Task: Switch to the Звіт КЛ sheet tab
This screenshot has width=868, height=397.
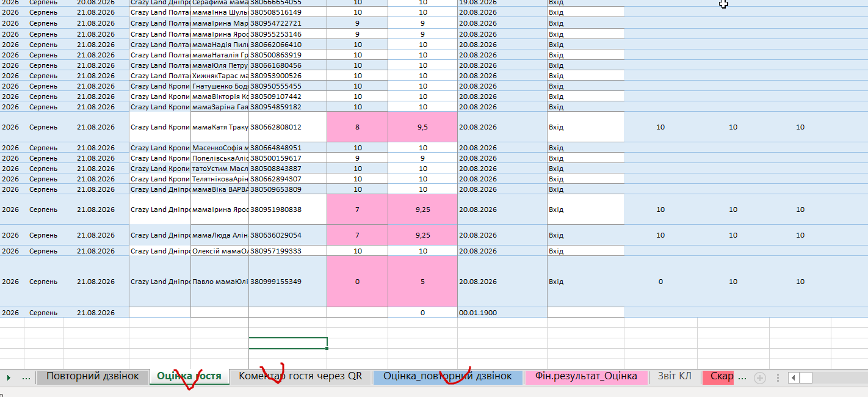Action: click(x=675, y=377)
